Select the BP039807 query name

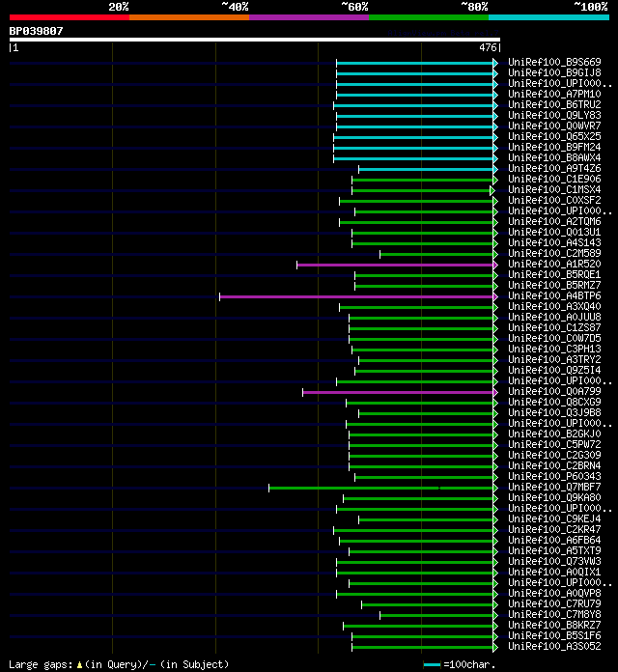(36, 31)
